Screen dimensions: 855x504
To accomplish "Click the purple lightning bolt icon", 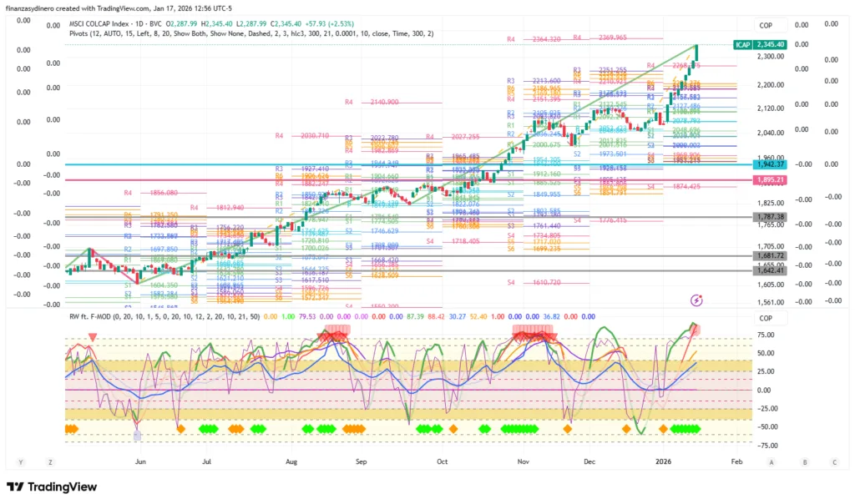I will tap(697, 300).
